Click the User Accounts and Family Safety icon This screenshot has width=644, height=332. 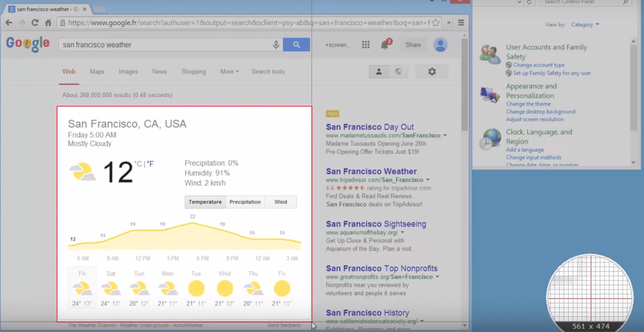click(x=490, y=54)
